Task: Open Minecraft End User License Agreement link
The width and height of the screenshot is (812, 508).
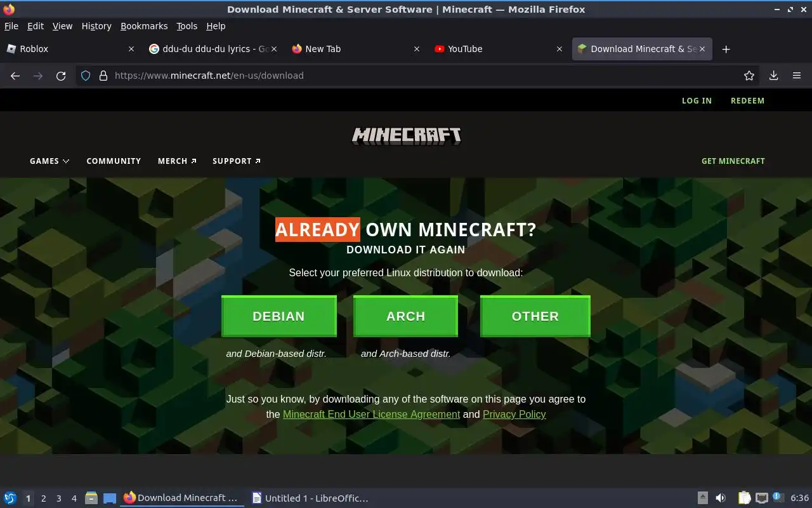Action: (371, 414)
